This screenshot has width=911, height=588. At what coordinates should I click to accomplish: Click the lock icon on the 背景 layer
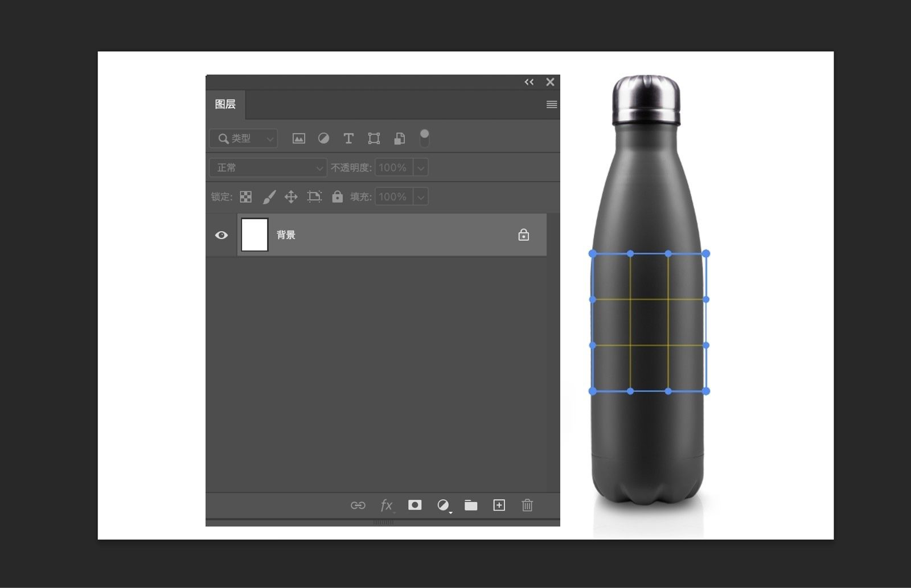pos(524,235)
